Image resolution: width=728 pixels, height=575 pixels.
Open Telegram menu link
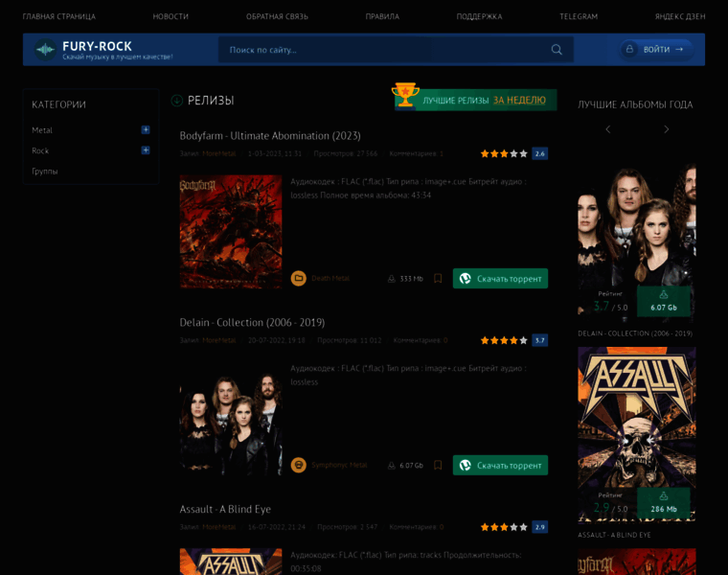point(579,16)
